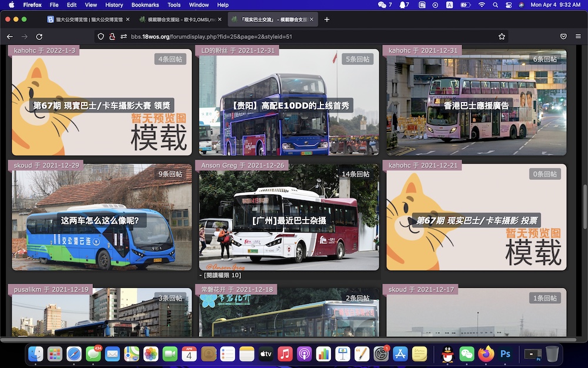The image size is (588, 368).
Task: Click the browser back arrow
Action: click(9, 37)
